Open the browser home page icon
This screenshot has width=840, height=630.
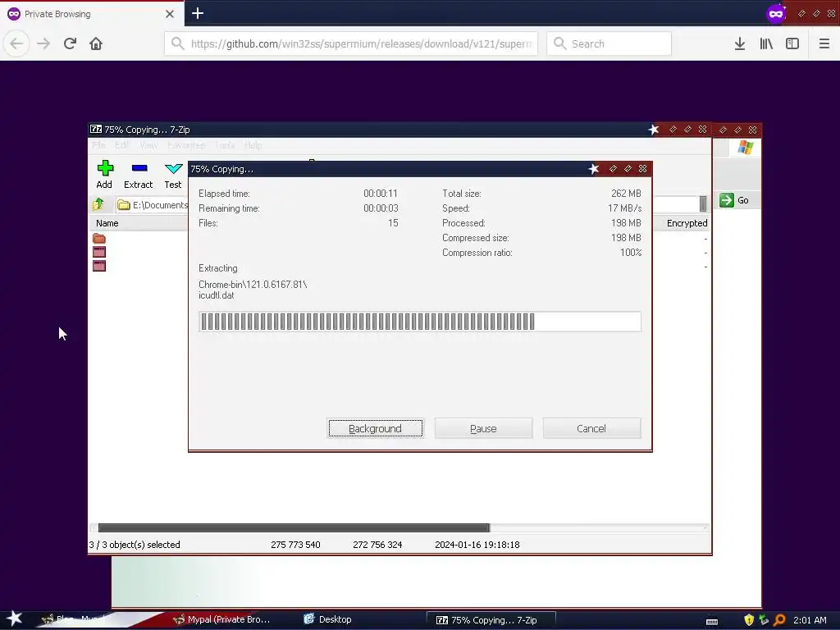point(96,43)
